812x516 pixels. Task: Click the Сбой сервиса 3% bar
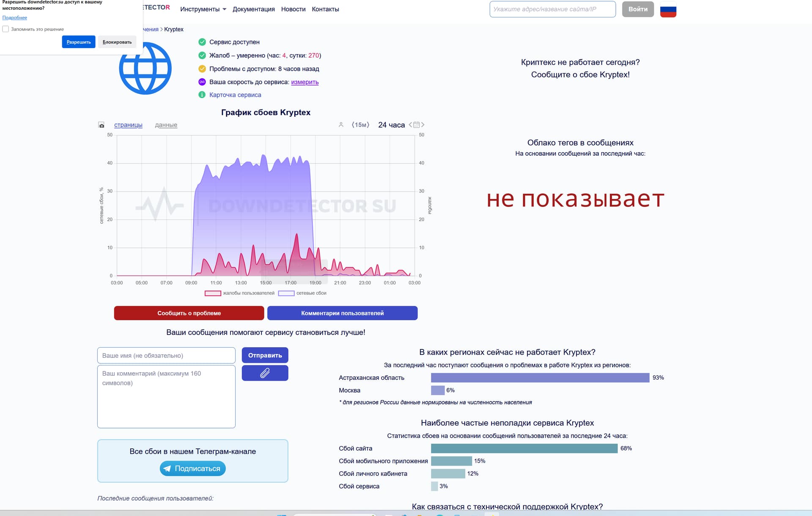pyautogui.click(x=434, y=486)
